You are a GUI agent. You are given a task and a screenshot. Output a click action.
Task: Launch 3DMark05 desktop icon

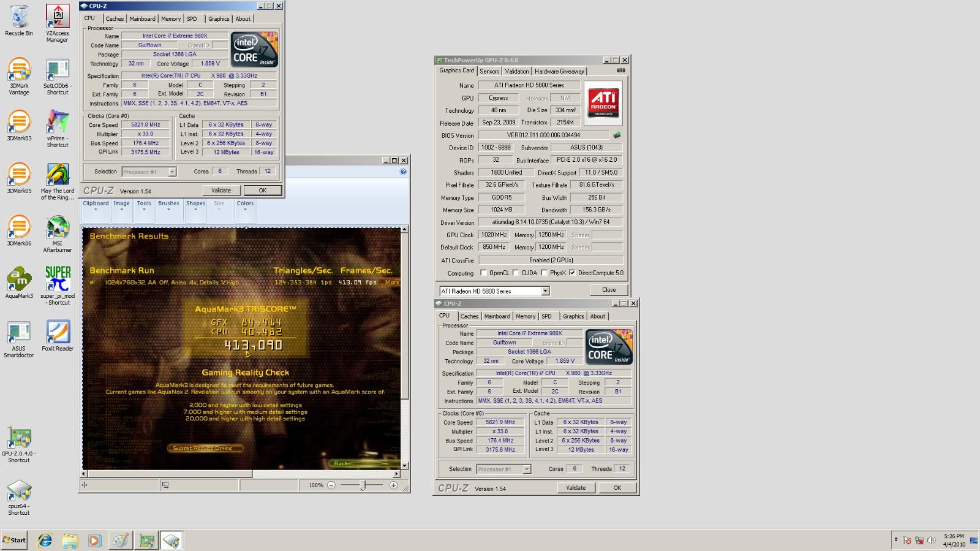click(x=19, y=178)
